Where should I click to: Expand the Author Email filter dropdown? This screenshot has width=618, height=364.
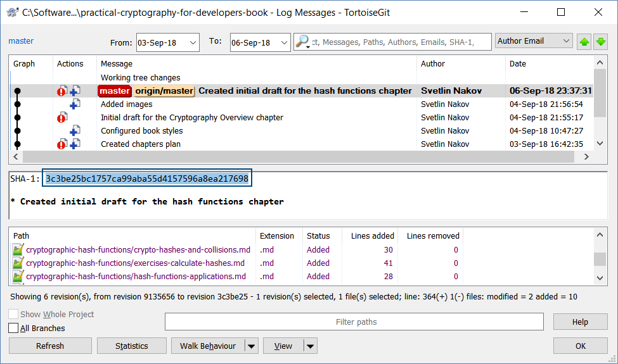click(x=566, y=41)
